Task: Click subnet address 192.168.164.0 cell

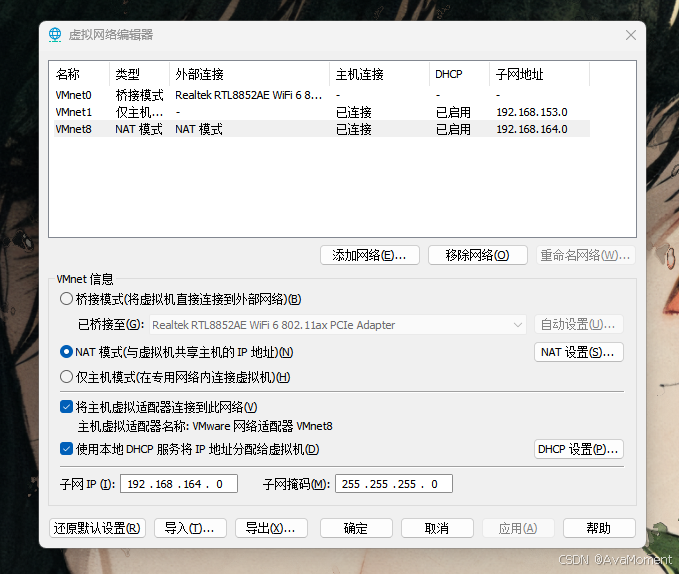Action: tap(532, 129)
